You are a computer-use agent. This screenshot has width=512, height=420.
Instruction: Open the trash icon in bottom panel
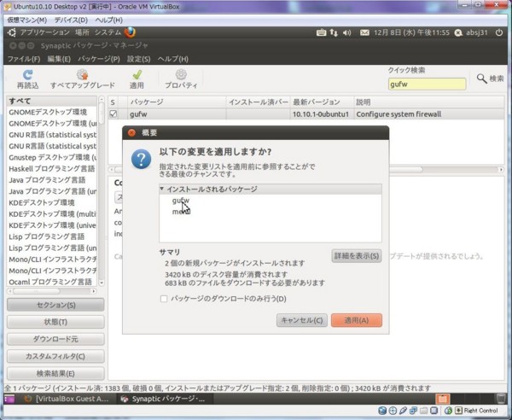click(500, 399)
